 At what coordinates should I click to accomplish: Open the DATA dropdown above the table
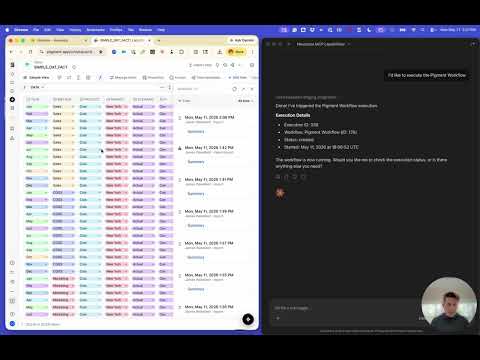37,87
